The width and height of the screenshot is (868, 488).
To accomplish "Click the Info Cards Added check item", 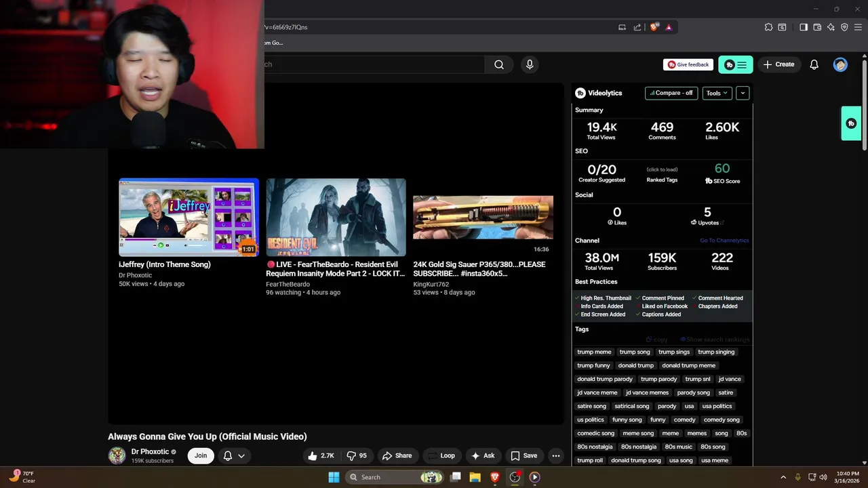I will coord(599,306).
